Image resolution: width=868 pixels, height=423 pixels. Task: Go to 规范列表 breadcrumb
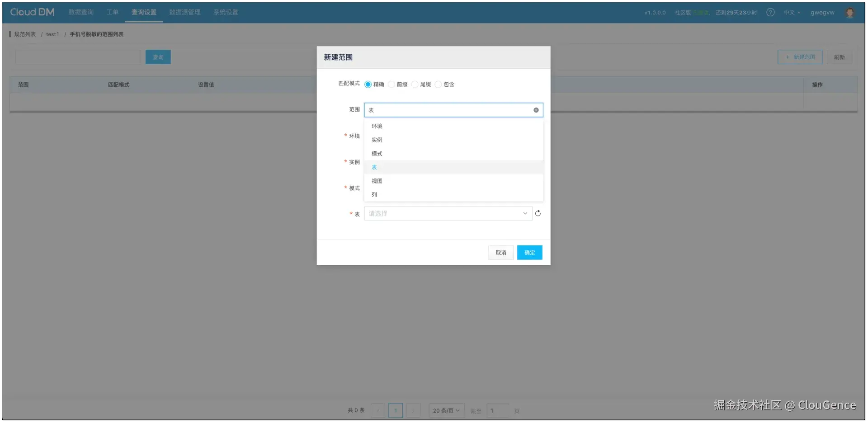point(25,34)
